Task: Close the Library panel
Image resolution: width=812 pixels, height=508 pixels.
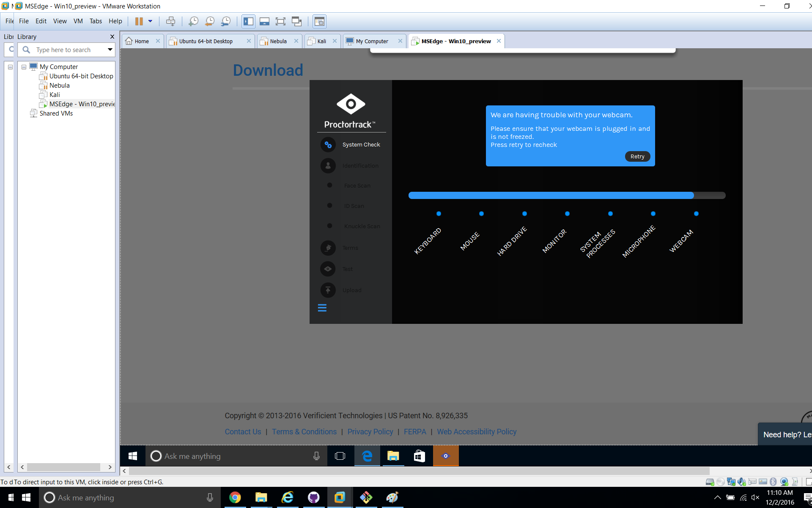Action: (x=112, y=37)
